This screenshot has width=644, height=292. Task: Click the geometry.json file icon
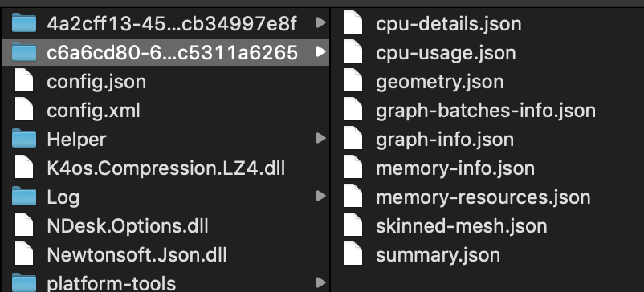353,81
